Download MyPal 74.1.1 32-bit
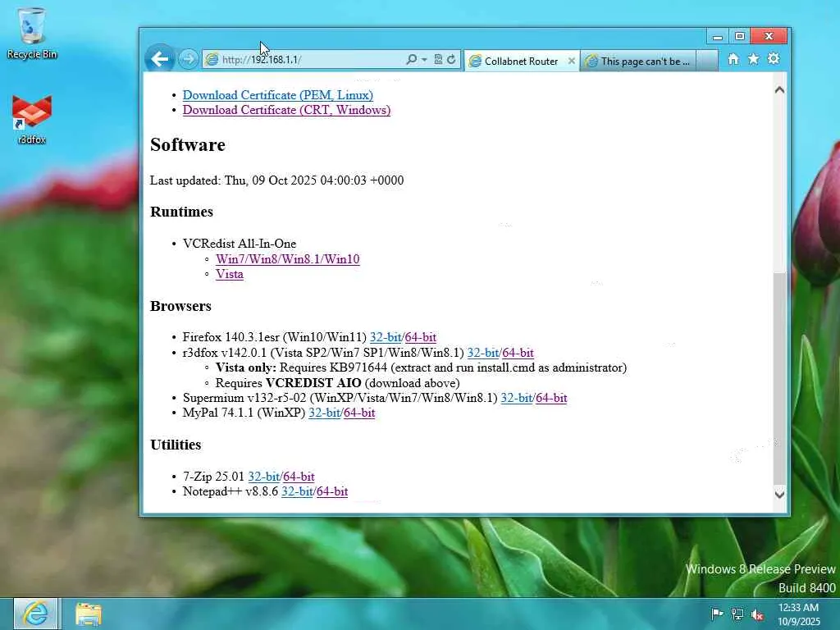This screenshot has width=840, height=630. pos(324,413)
